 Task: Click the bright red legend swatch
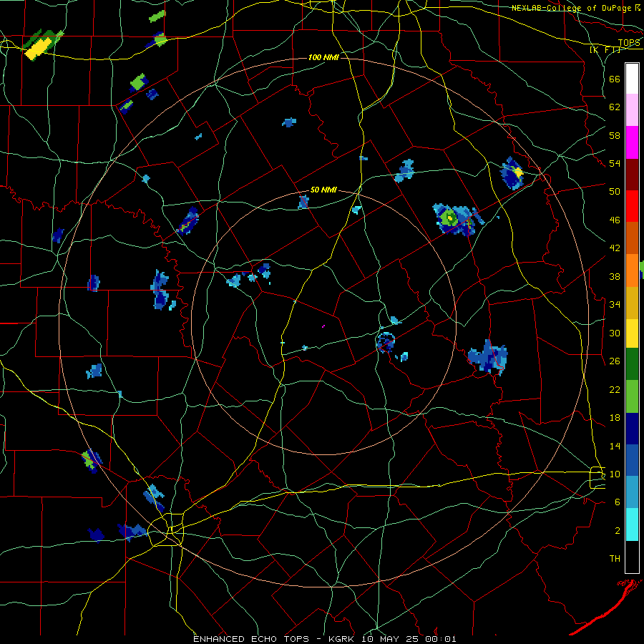(x=632, y=206)
